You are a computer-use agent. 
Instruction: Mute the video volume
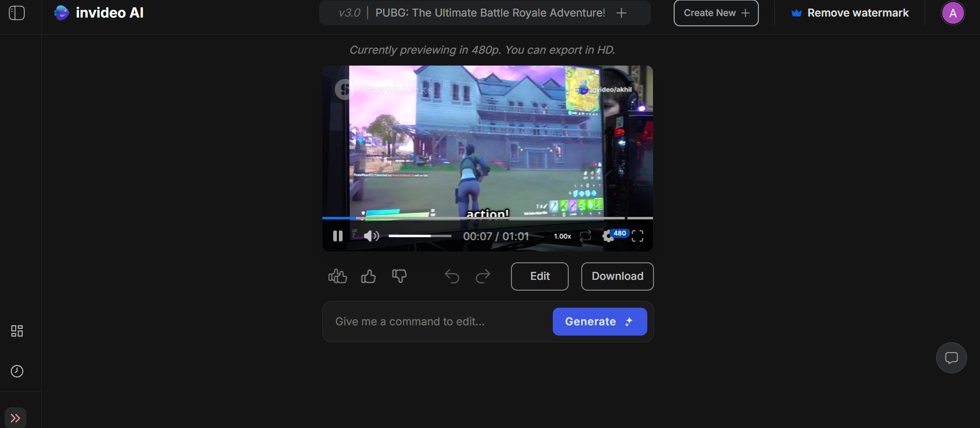(371, 236)
